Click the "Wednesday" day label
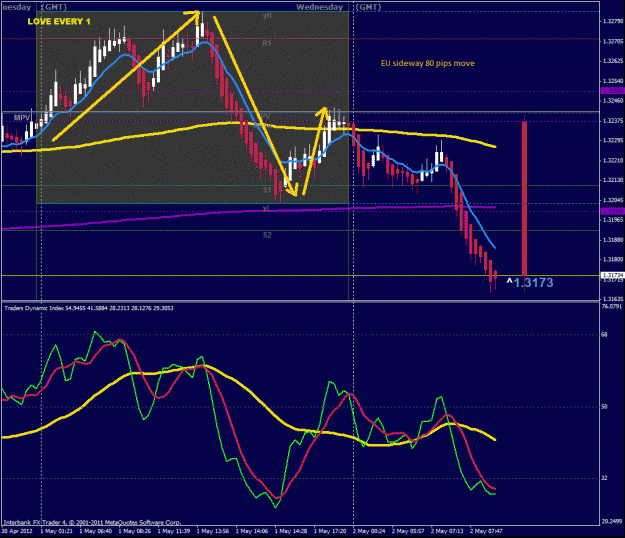Viewport: 625px width, 538px height. 319,7
